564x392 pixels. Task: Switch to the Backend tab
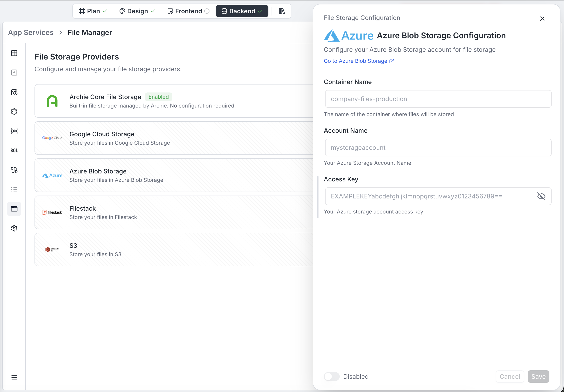point(242,11)
